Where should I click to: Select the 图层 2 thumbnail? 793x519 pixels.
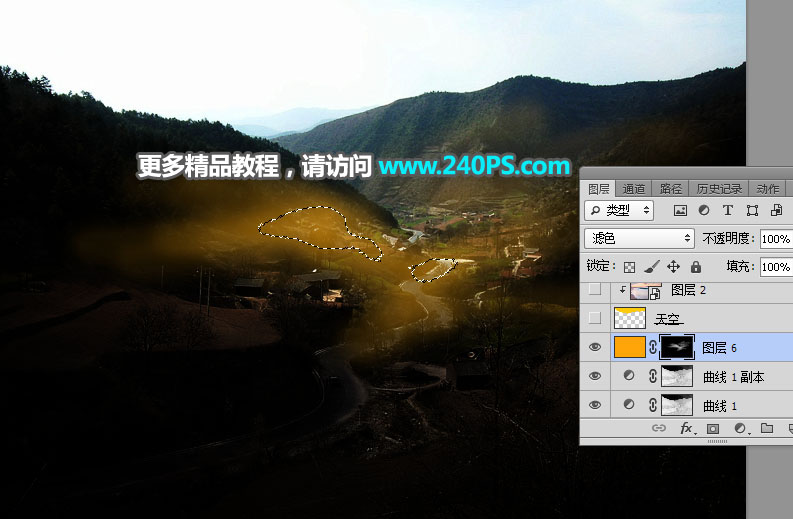[646, 291]
